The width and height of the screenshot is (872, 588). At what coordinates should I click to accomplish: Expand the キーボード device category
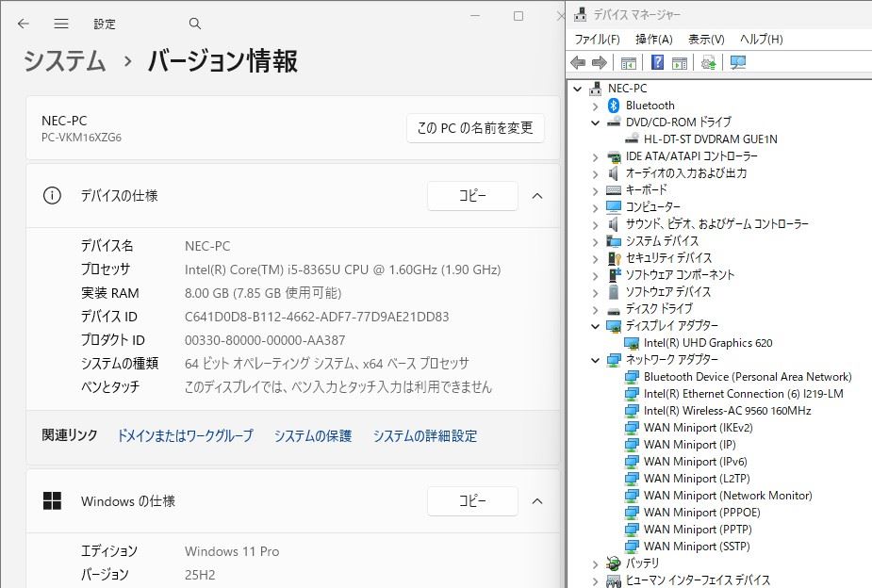pyautogui.click(x=595, y=190)
